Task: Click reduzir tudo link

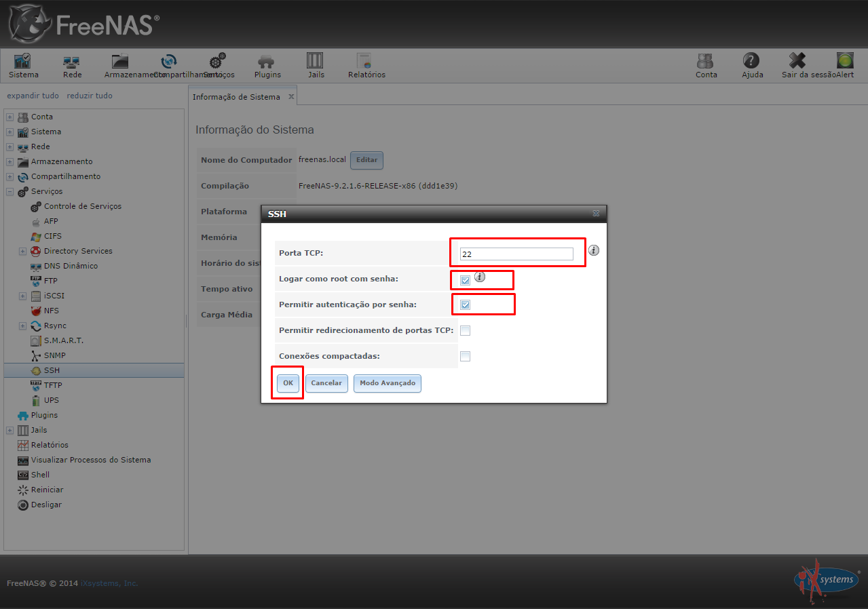Action: coord(90,96)
